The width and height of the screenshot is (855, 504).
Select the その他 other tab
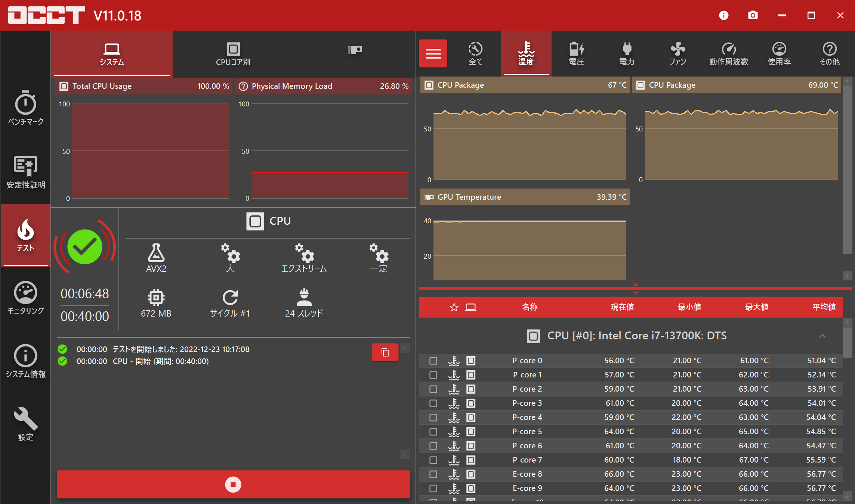830,53
